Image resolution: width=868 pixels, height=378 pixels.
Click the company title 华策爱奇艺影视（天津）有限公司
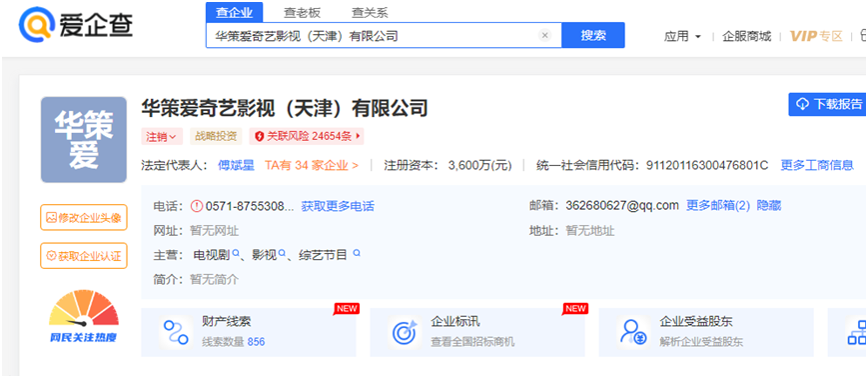pyautogui.click(x=285, y=108)
